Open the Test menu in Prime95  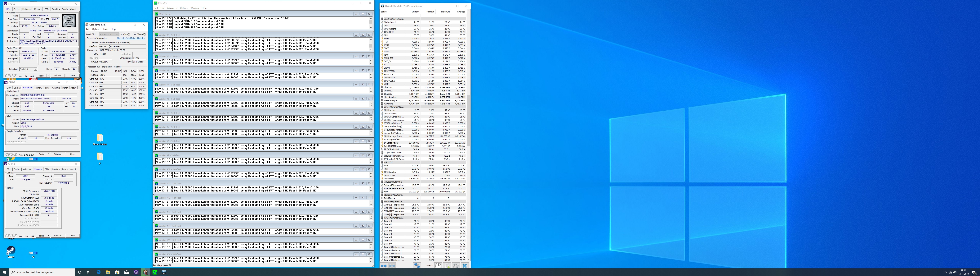(156, 8)
